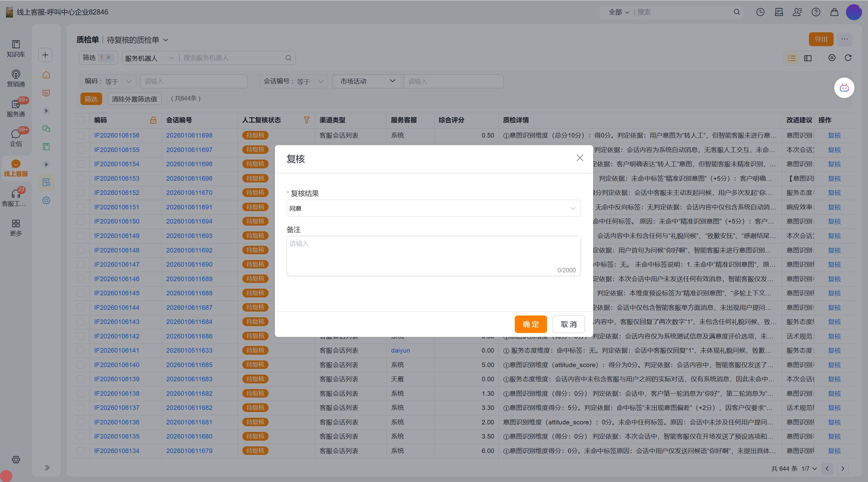
Task: Click the history clock icon in top bar
Action: coord(760,12)
